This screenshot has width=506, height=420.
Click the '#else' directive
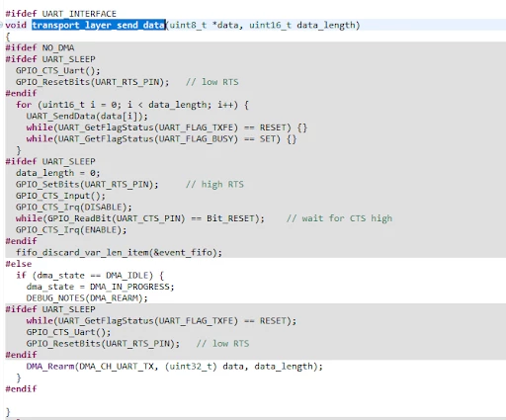(19, 264)
